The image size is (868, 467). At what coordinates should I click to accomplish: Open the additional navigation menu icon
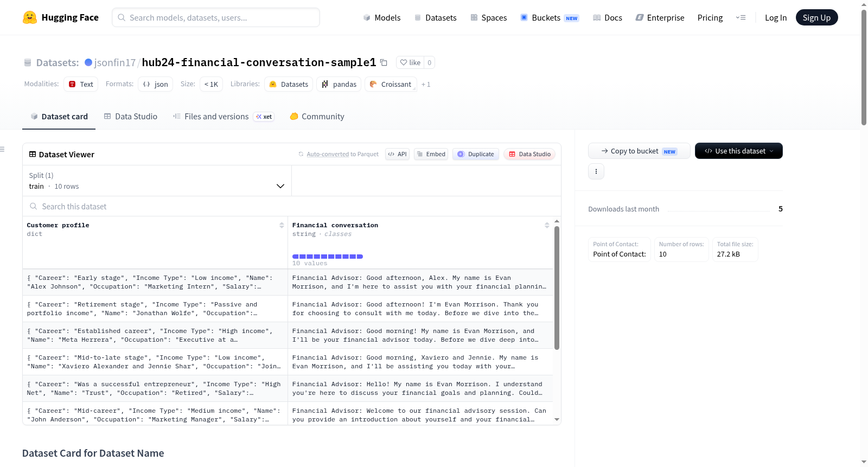[x=741, y=17]
